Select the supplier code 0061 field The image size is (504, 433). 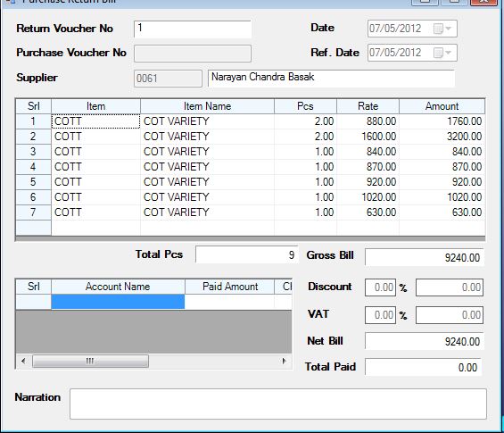coord(168,79)
